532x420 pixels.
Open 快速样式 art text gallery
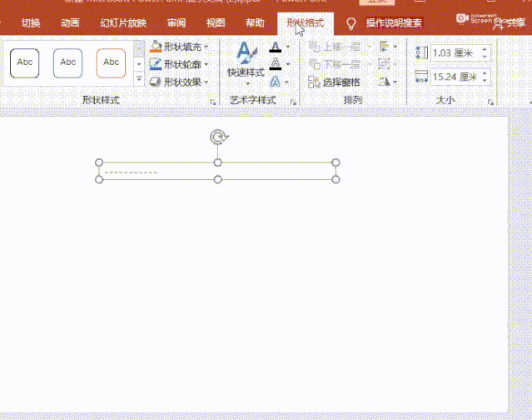pyautogui.click(x=246, y=60)
